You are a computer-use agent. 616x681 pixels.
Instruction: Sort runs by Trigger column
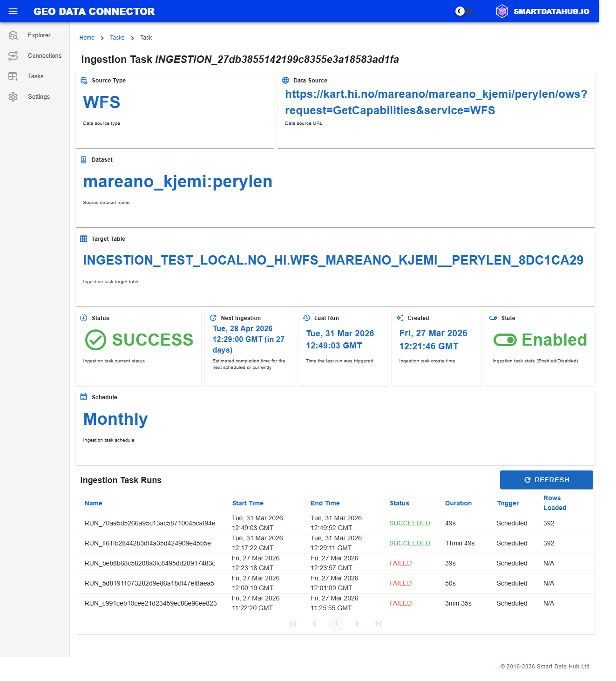point(508,503)
